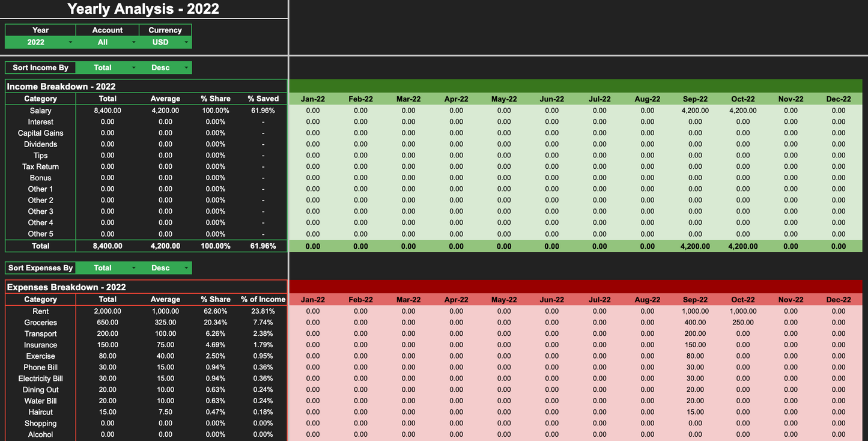Open the Year dropdown arrow next to 2022

pyautogui.click(x=70, y=42)
